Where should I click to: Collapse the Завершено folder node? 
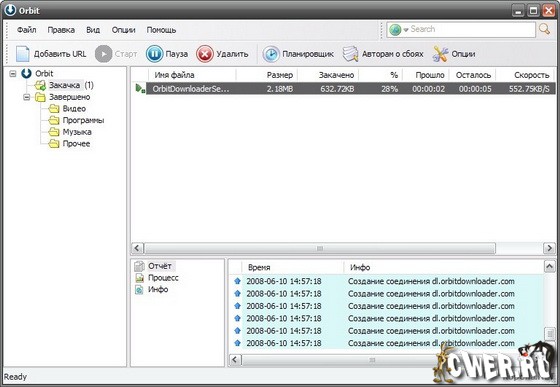[26, 97]
